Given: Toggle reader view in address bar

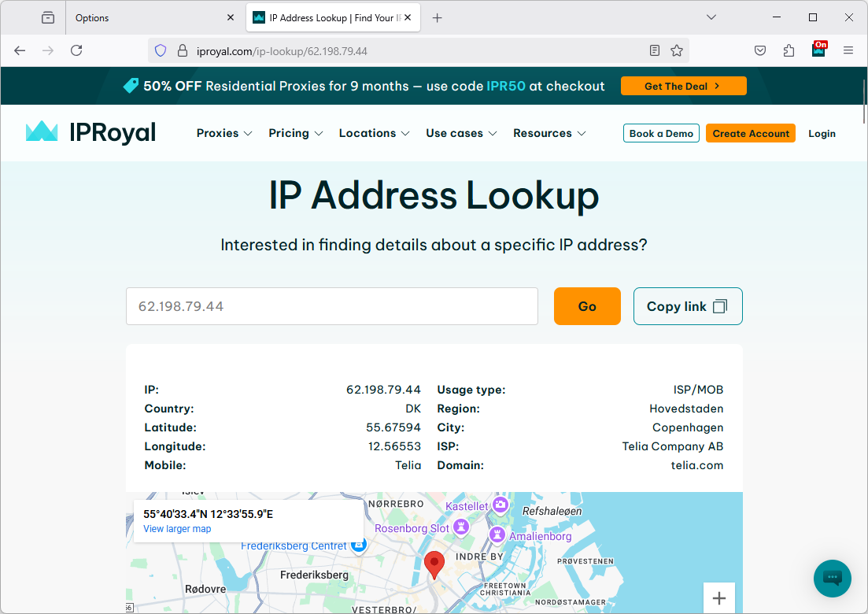Looking at the screenshot, I should pyautogui.click(x=654, y=51).
